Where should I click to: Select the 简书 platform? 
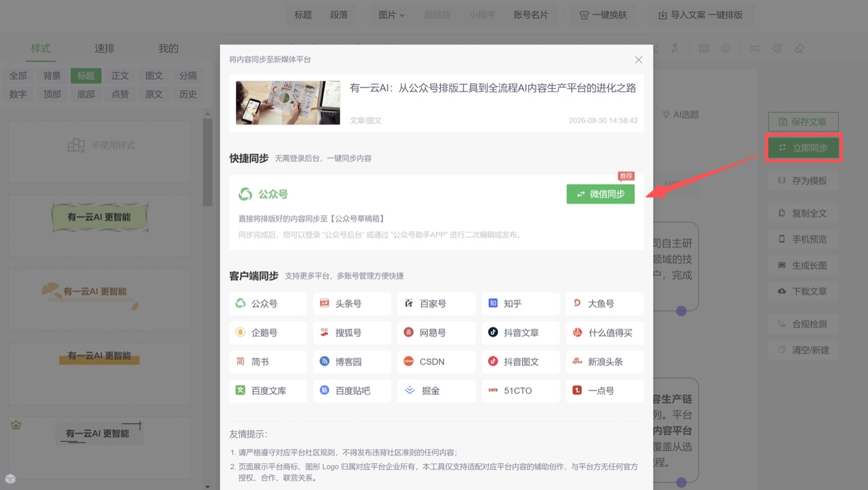pyautogui.click(x=268, y=362)
